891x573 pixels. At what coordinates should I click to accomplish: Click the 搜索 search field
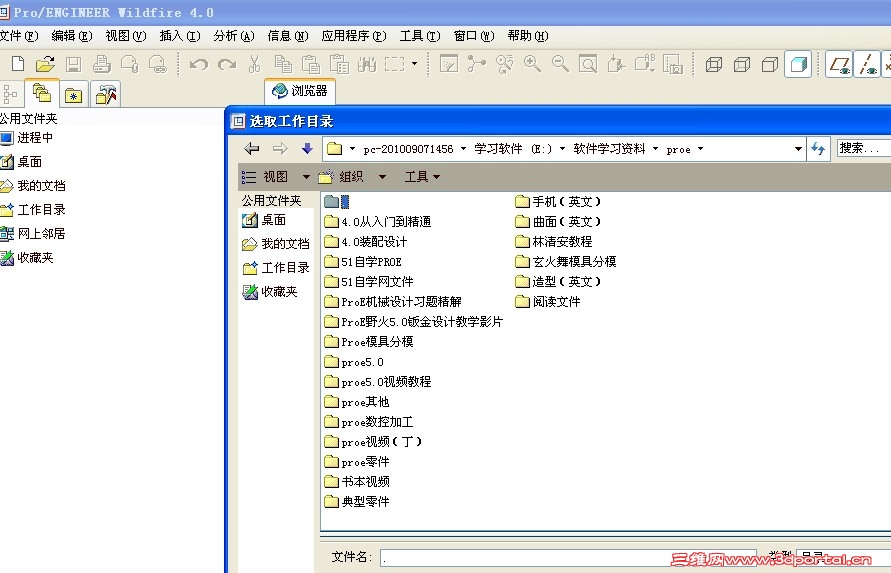point(863,149)
